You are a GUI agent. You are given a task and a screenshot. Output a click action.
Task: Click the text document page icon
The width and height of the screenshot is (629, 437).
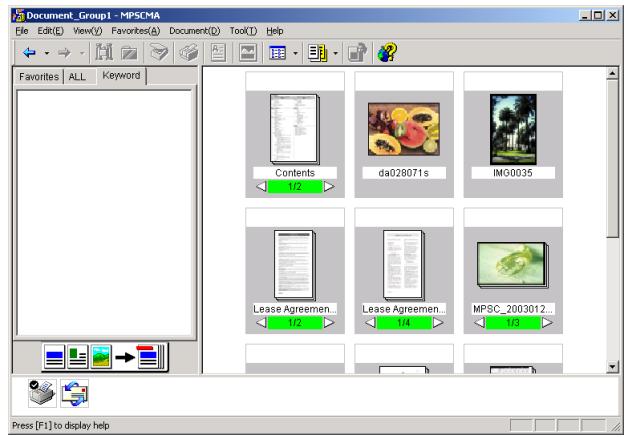click(x=218, y=52)
